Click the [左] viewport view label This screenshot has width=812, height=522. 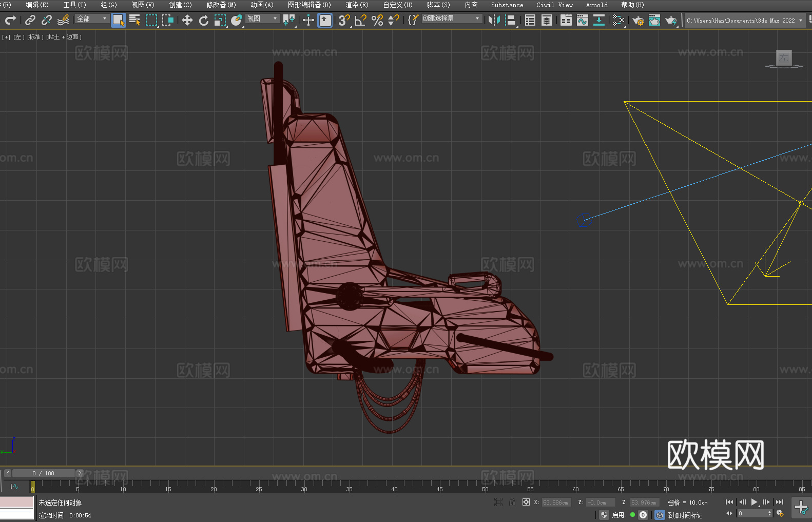click(x=18, y=37)
